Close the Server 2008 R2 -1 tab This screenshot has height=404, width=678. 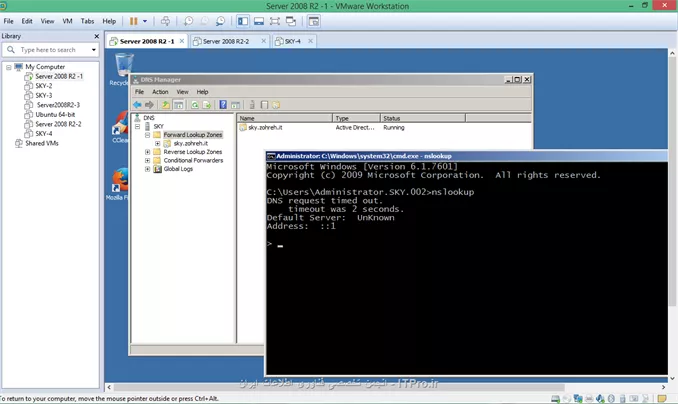[182, 41]
